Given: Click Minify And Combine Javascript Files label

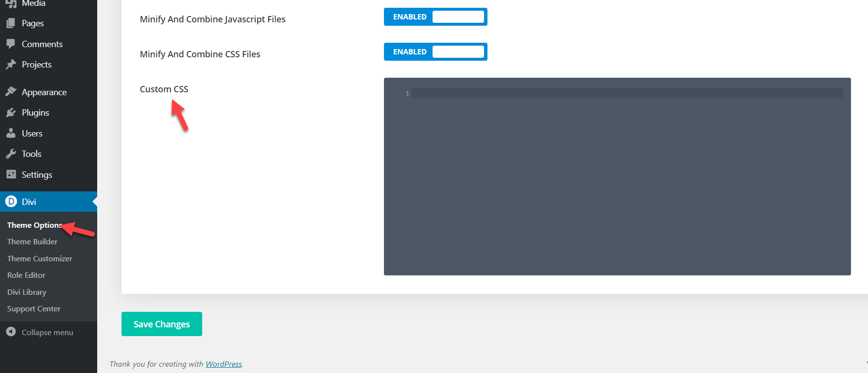Looking at the screenshot, I should (213, 19).
